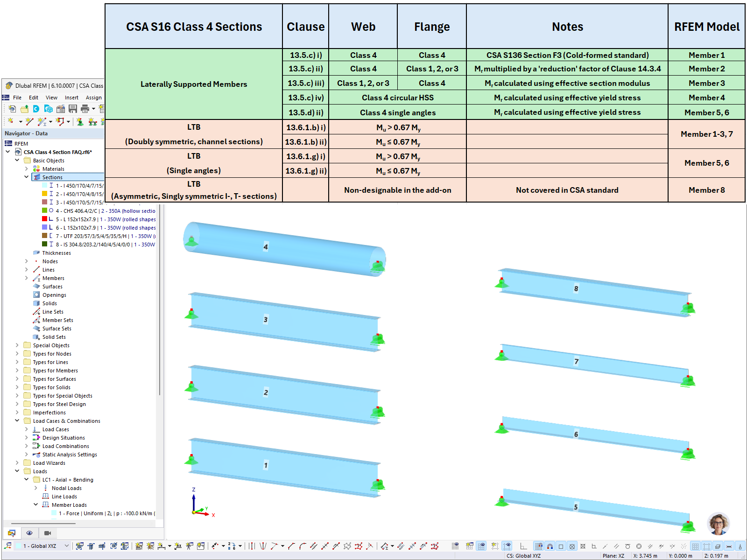Open the Insert menu
Viewport: 747px width, 560px height.
71,98
